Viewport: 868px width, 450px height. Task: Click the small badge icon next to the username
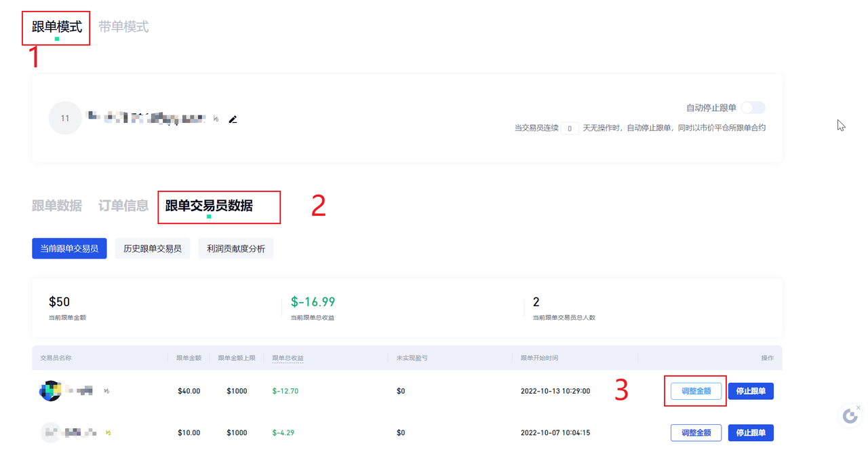tap(216, 119)
